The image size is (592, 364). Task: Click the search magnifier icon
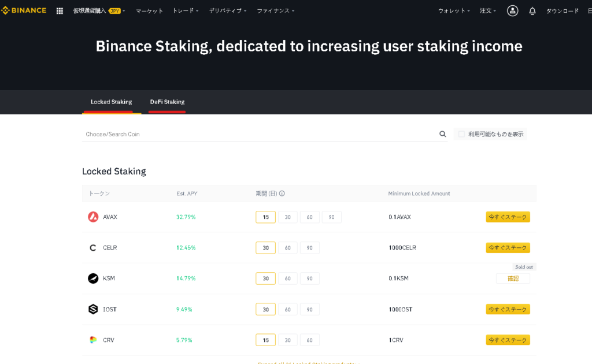coord(442,134)
